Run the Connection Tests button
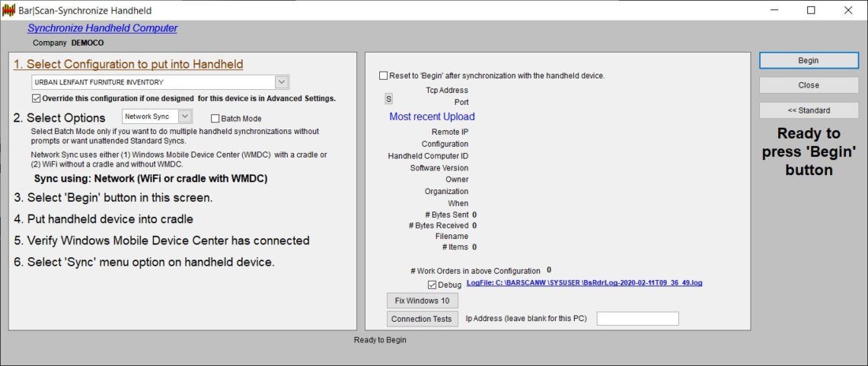This screenshot has height=366, width=868. (x=422, y=319)
